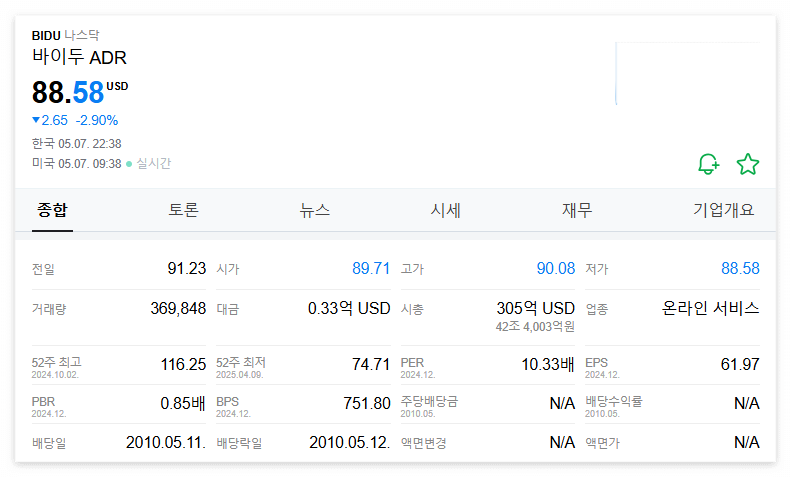Viewport: 791px width, 477px height.
Task: Go to the 재무 tab
Action: pyautogui.click(x=577, y=210)
